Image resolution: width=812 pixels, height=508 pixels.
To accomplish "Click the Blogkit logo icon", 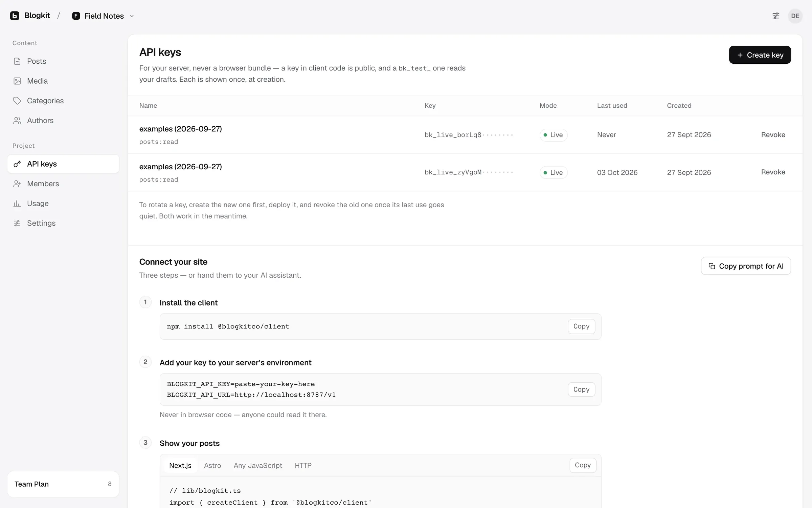I will click(15, 16).
